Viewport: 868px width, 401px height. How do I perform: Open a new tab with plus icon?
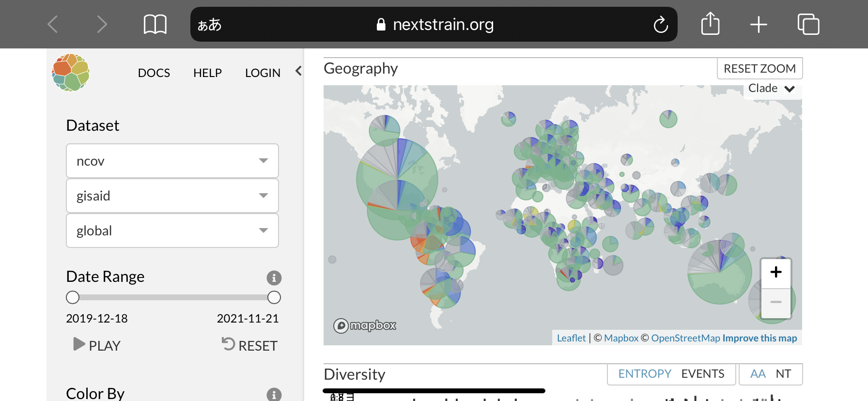[759, 24]
